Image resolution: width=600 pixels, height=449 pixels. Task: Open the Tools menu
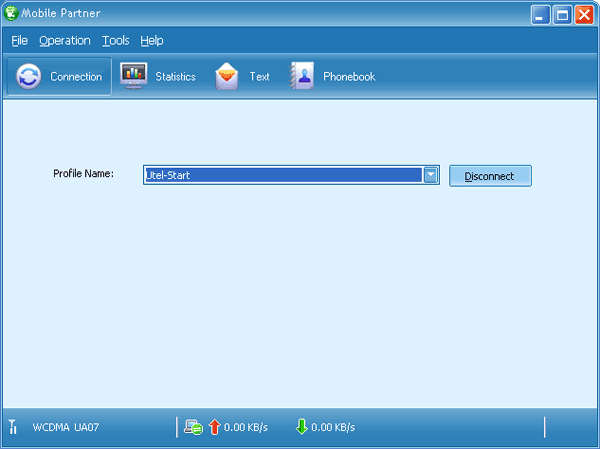coord(116,41)
